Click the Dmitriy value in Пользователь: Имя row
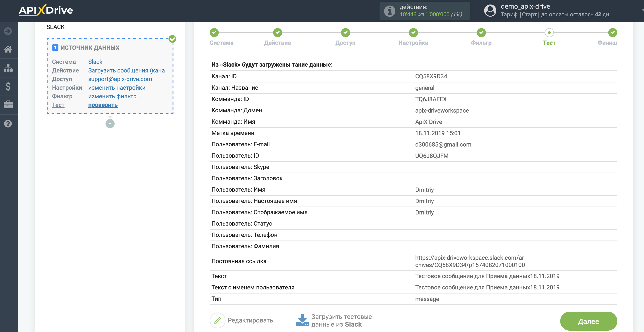 click(424, 190)
